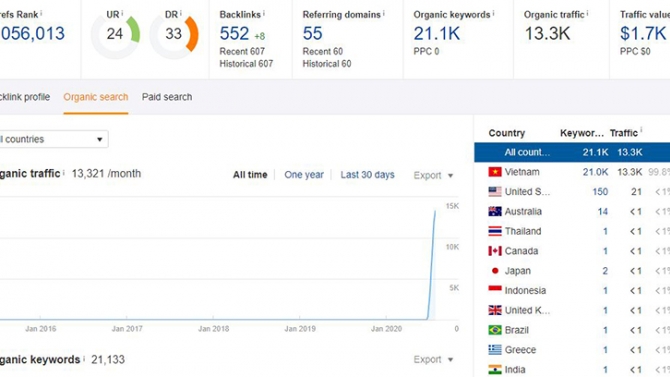
Task: Click the Indonesia country name
Action: tap(525, 291)
